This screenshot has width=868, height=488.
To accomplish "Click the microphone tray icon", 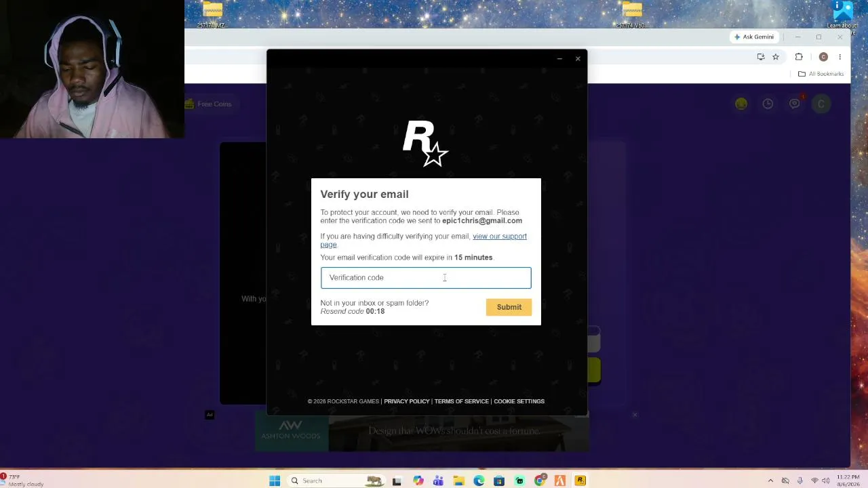I will pyautogui.click(x=800, y=481).
